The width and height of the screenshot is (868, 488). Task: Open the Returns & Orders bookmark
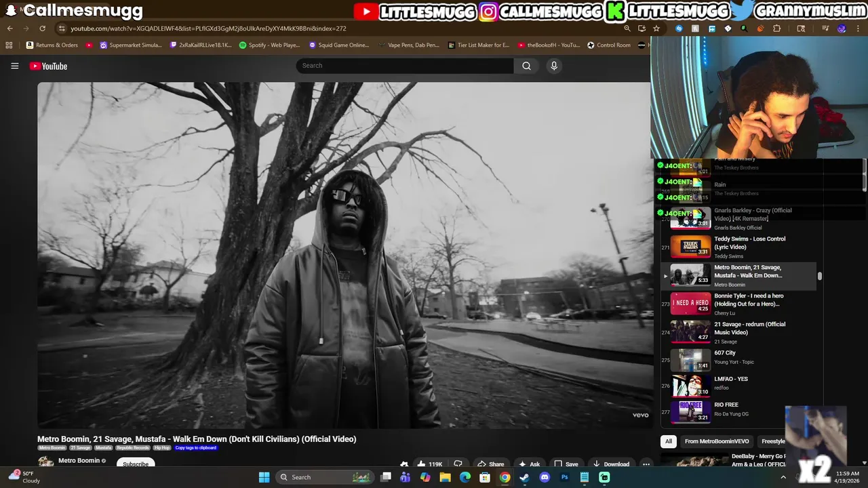pyautogui.click(x=52, y=45)
